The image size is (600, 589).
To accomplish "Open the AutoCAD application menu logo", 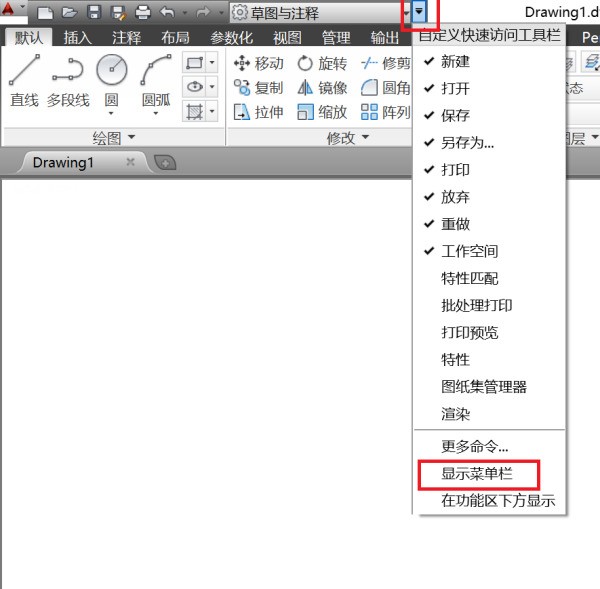I will click(8, 8).
